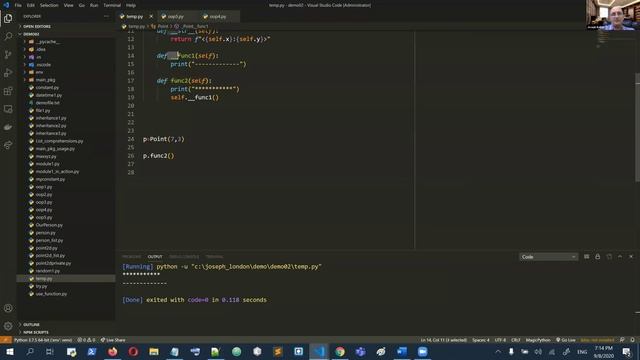Open the Edit menu
640x360 pixels.
(x=31, y=5)
